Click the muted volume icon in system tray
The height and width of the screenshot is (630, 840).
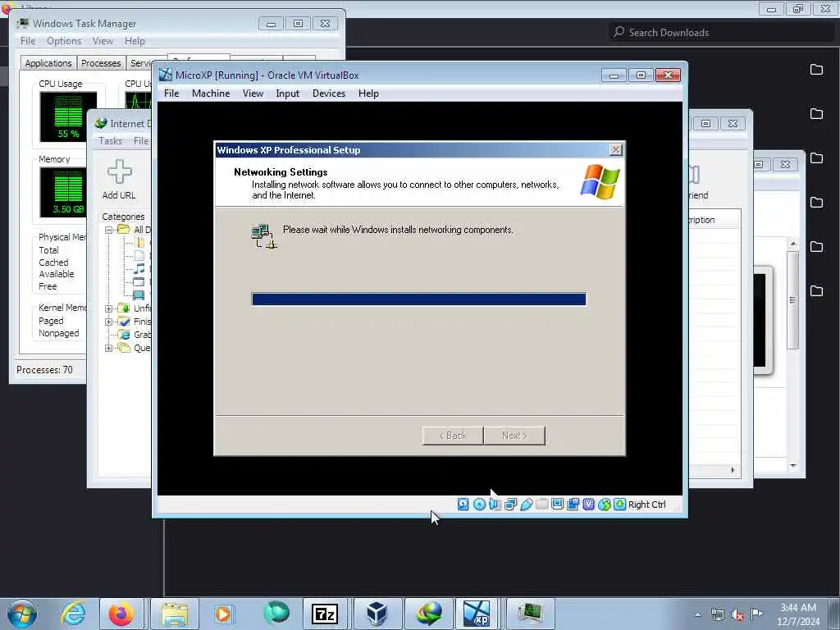pos(737,615)
